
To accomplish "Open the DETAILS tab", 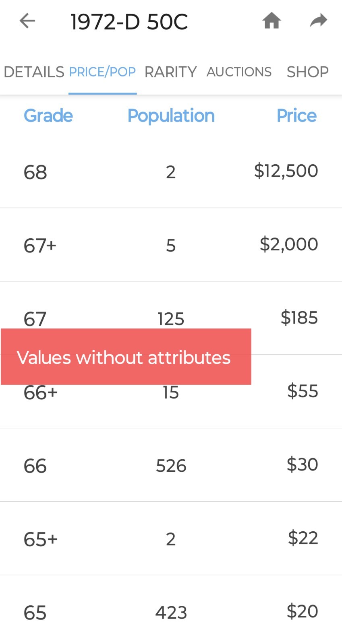I will pyautogui.click(x=34, y=72).
